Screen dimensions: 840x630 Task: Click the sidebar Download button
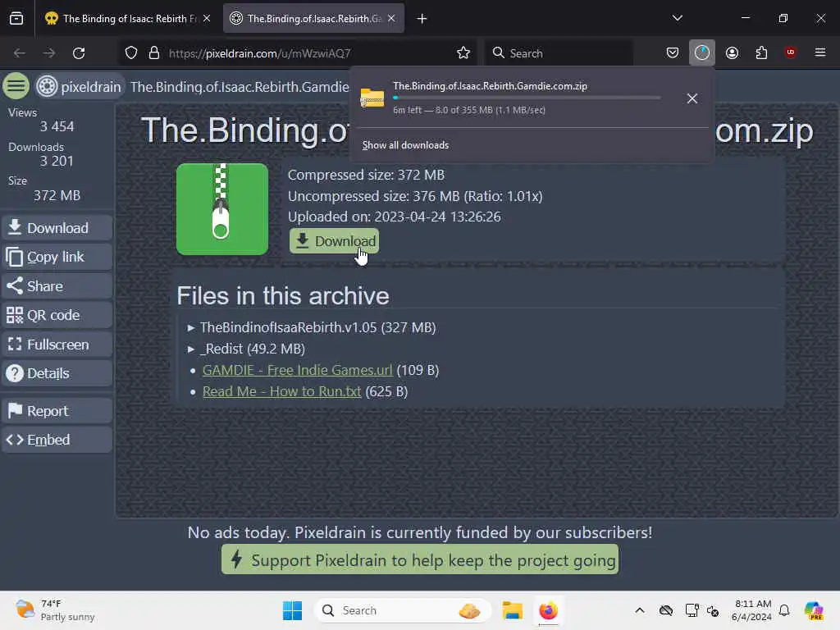[57, 228]
